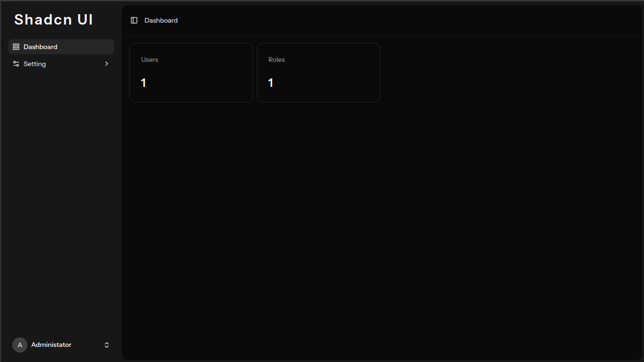Image resolution: width=644 pixels, height=362 pixels.
Task: Select the Dashboard label in the sidebar
Action: click(41, 47)
